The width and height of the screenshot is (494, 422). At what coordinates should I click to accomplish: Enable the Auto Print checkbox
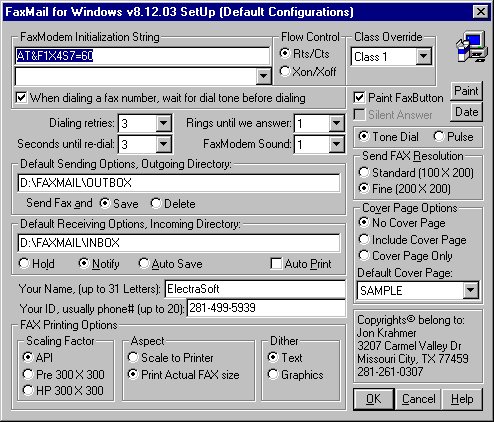click(x=276, y=264)
